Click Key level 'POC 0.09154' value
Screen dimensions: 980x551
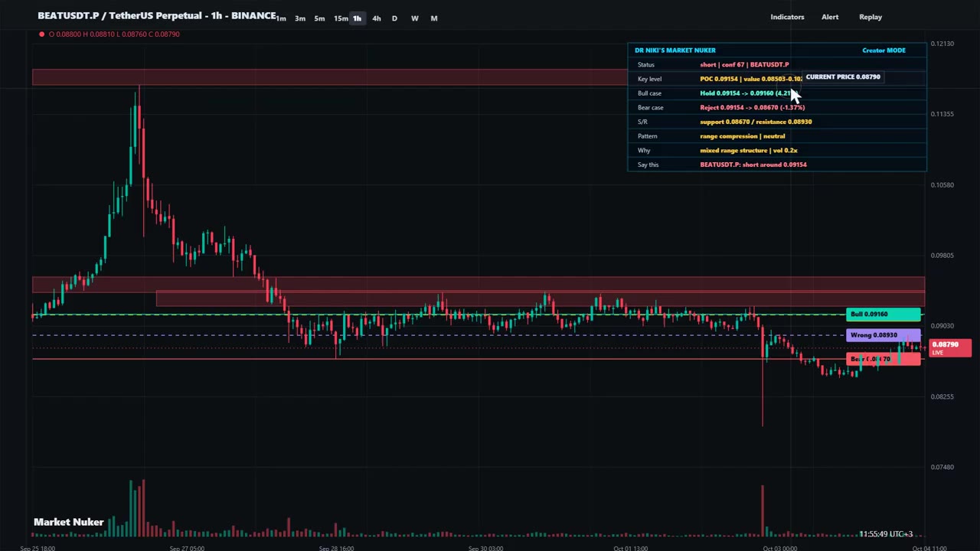pos(750,79)
